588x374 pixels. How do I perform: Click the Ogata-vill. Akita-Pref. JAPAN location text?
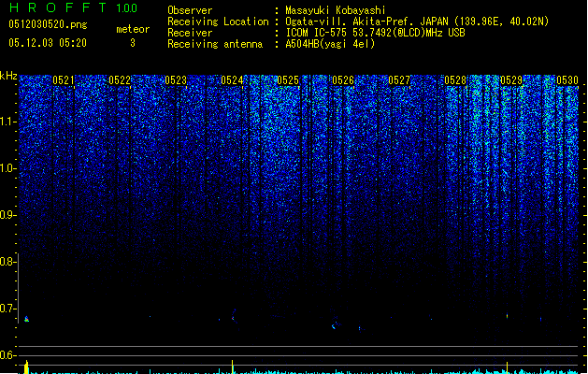(417, 22)
